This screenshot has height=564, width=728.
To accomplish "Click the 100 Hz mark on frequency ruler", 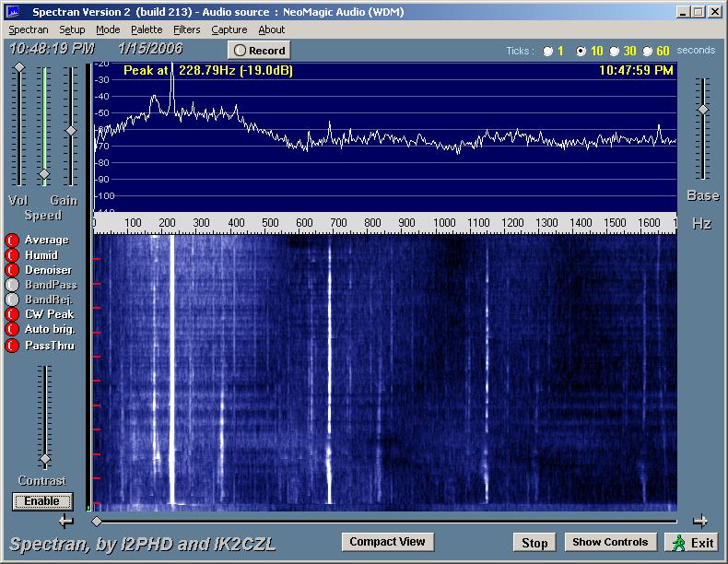I will coord(133,223).
